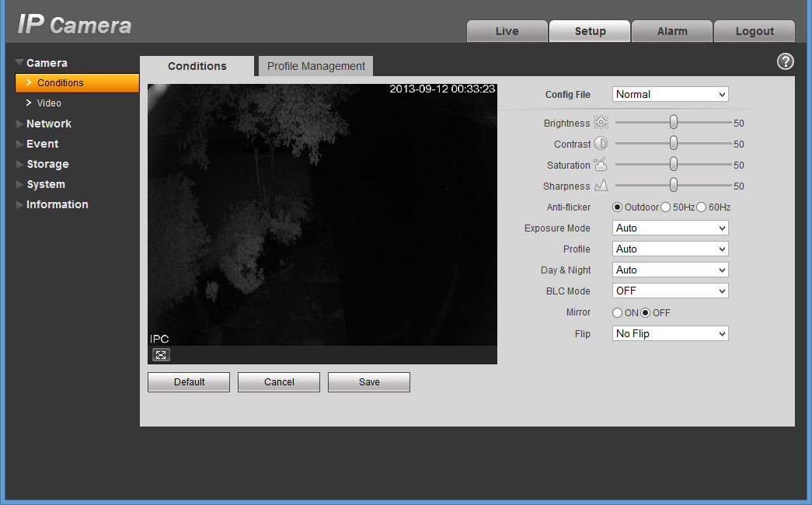Open the Profile dropdown

pos(670,249)
